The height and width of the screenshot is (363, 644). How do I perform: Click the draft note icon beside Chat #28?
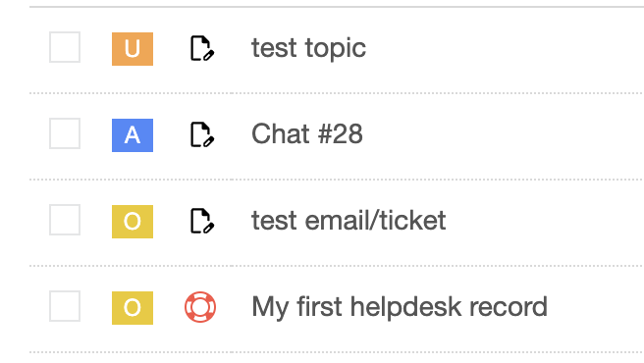pos(201,134)
